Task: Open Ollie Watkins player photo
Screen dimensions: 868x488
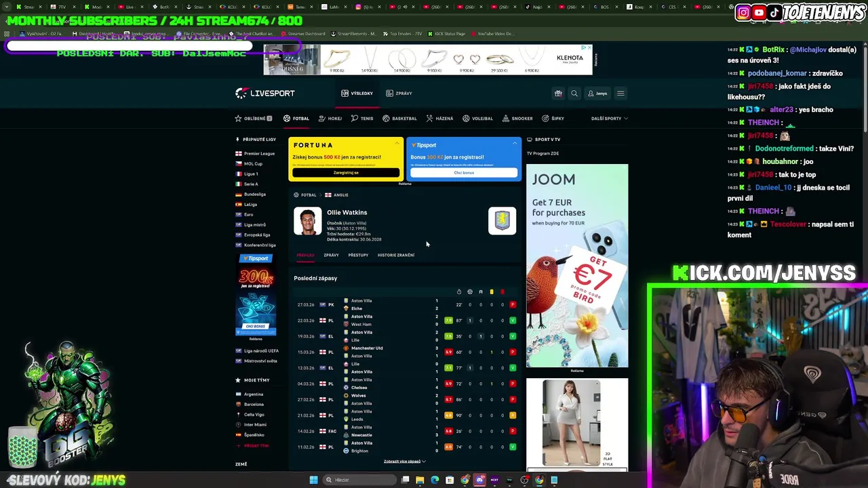Action: click(308, 222)
